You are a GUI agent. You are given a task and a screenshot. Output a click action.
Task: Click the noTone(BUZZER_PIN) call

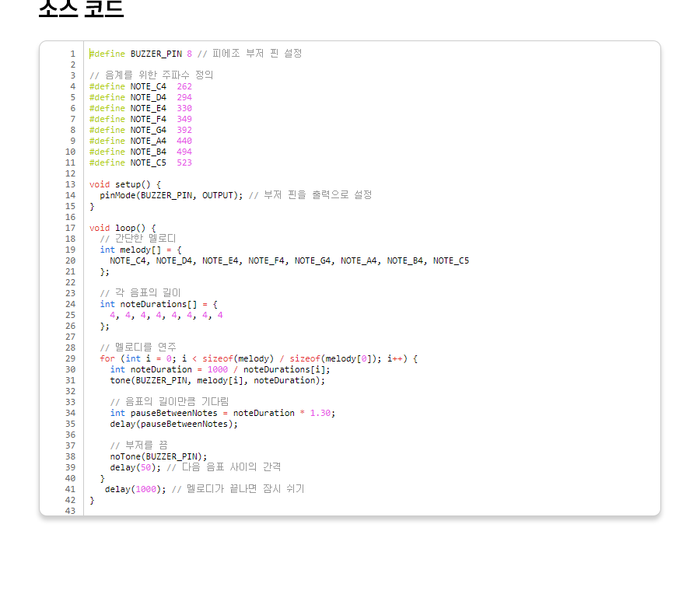click(159, 456)
